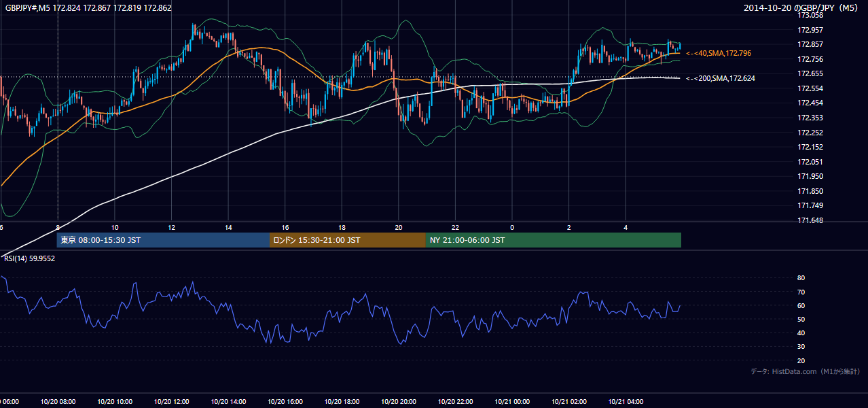Click RSI scale value 20
Viewport: 868px width, 408px height.
801,361
